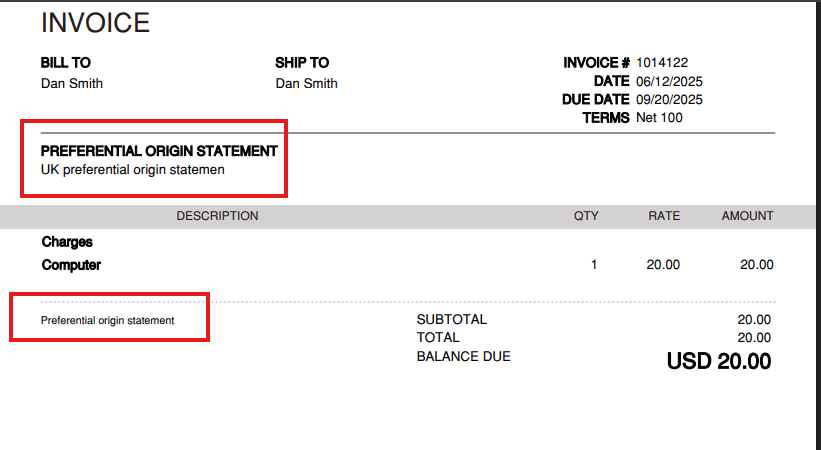
Task: Click the QTY column header
Action: (x=586, y=216)
